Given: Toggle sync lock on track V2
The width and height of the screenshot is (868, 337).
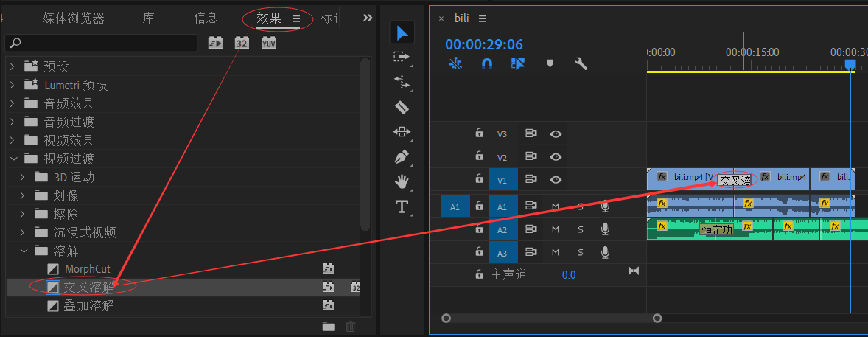Looking at the screenshot, I should coord(531,157).
